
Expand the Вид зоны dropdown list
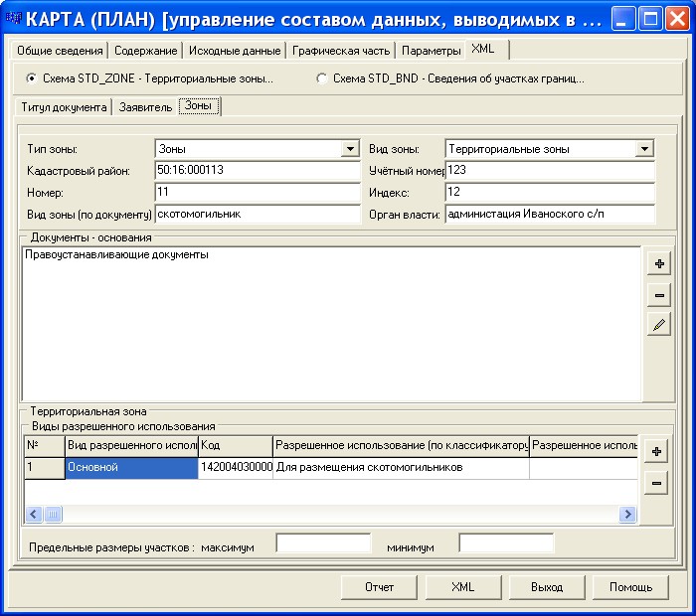click(645, 149)
